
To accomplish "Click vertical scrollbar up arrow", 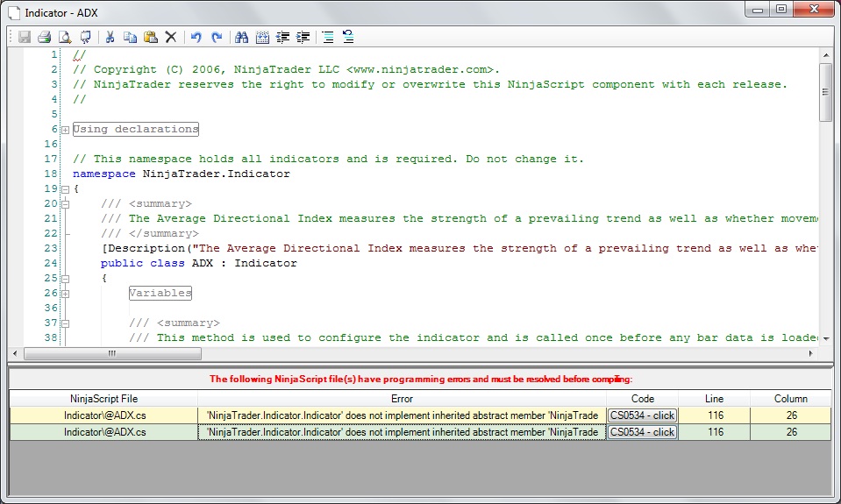I will pos(826,55).
